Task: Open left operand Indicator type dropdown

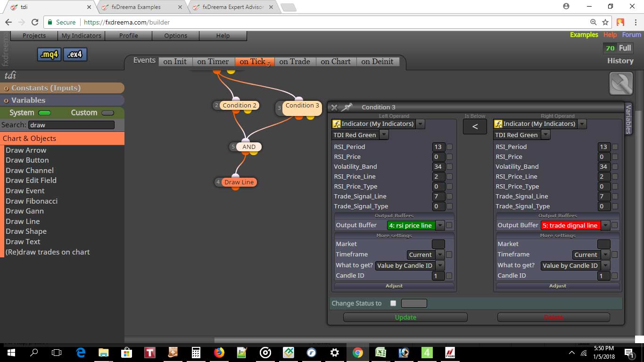Action: point(420,124)
